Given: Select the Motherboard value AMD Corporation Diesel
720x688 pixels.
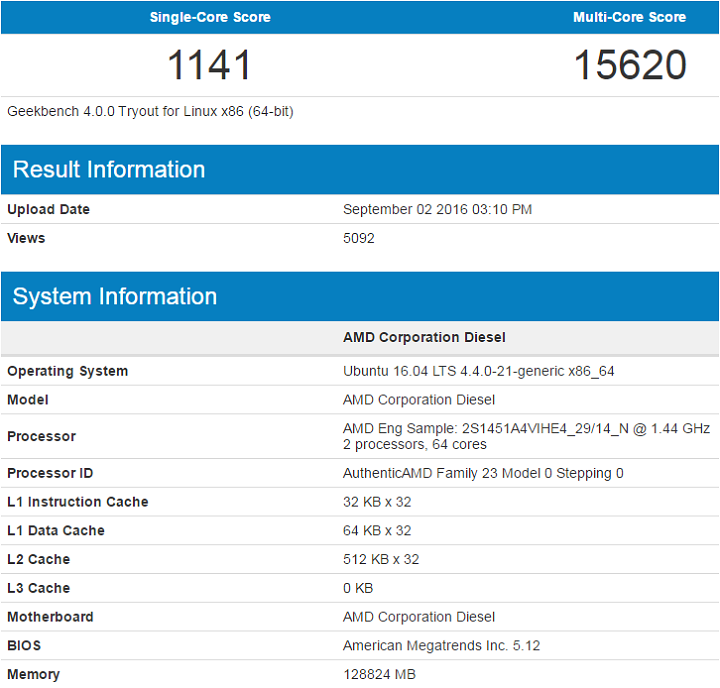Looking at the screenshot, I should [x=419, y=617].
